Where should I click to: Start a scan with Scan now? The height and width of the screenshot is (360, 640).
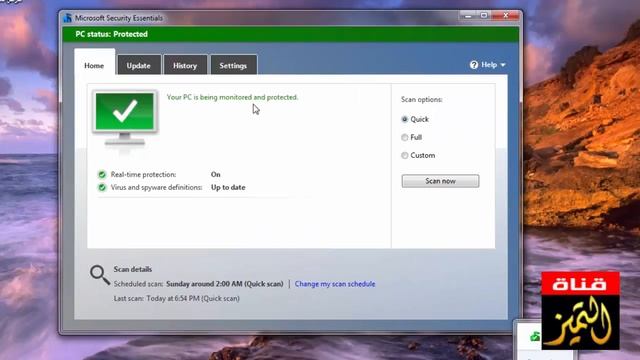coord(440,181)
